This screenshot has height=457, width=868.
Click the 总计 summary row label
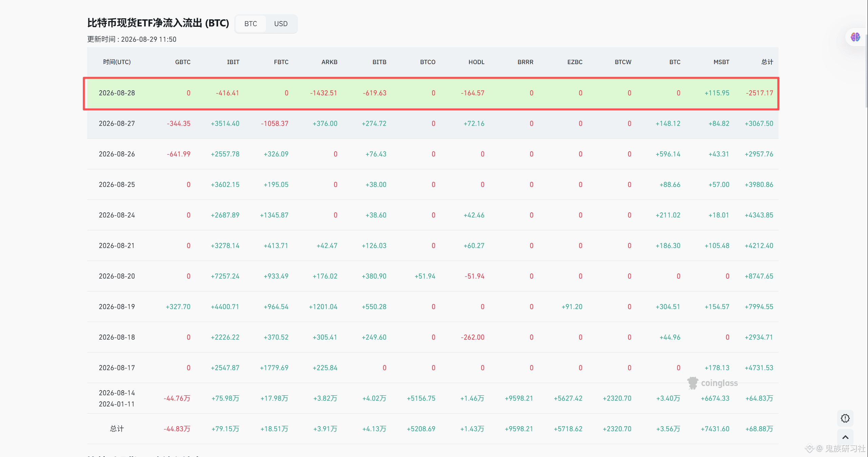pos(117,429)
